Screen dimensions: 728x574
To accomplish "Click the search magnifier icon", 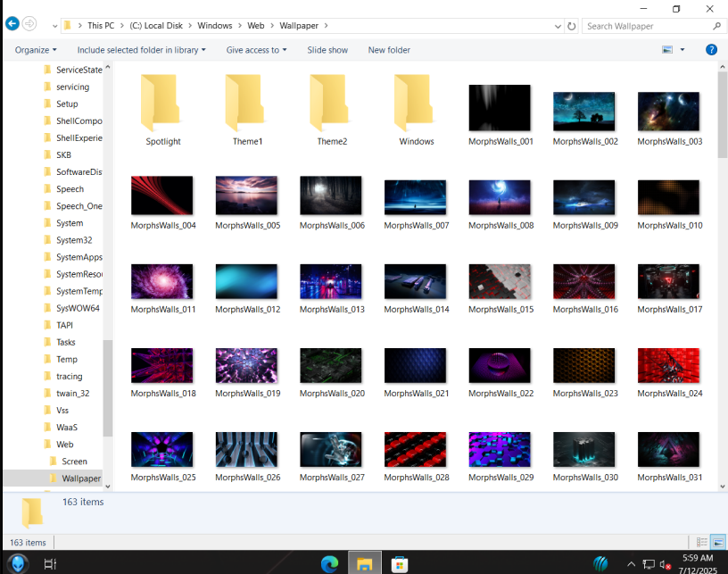I will tap(717, 26).
